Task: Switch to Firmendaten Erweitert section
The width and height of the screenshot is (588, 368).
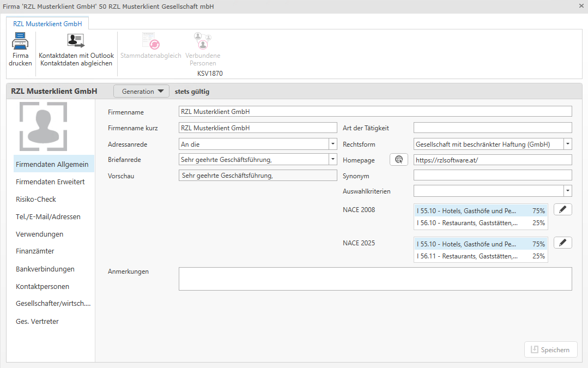Action: tap(50, 182)
